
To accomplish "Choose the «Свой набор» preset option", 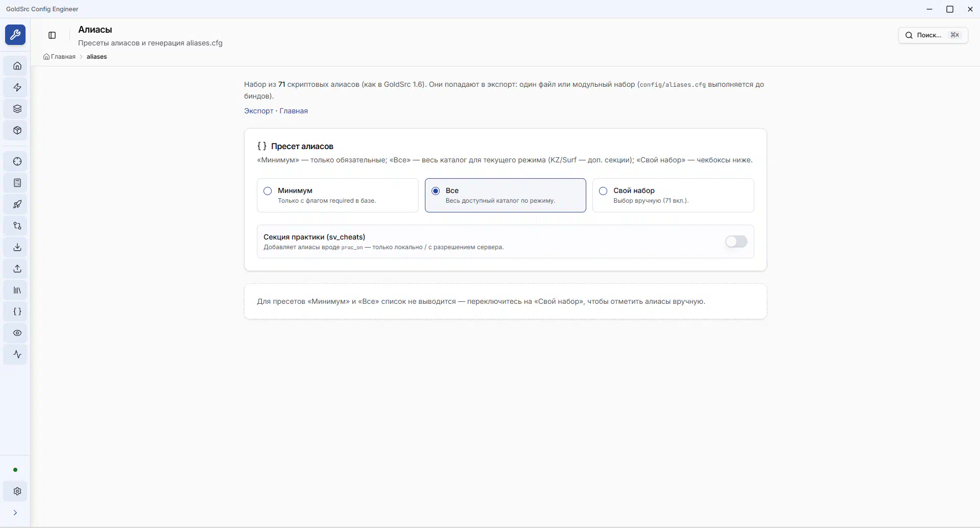I will point(603,191).
